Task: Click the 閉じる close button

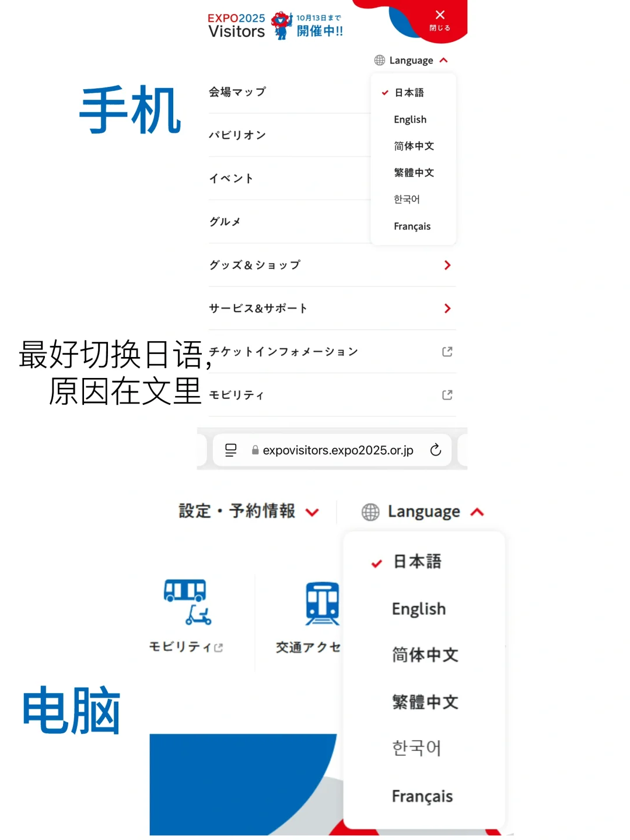Action: point(440,19)
